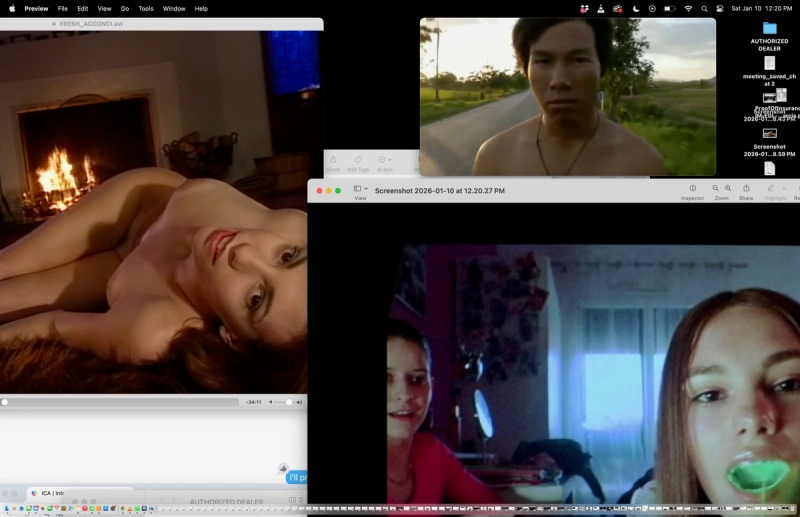Open Spotlight search icon
The image size is (800, 517).
[705, 9]
